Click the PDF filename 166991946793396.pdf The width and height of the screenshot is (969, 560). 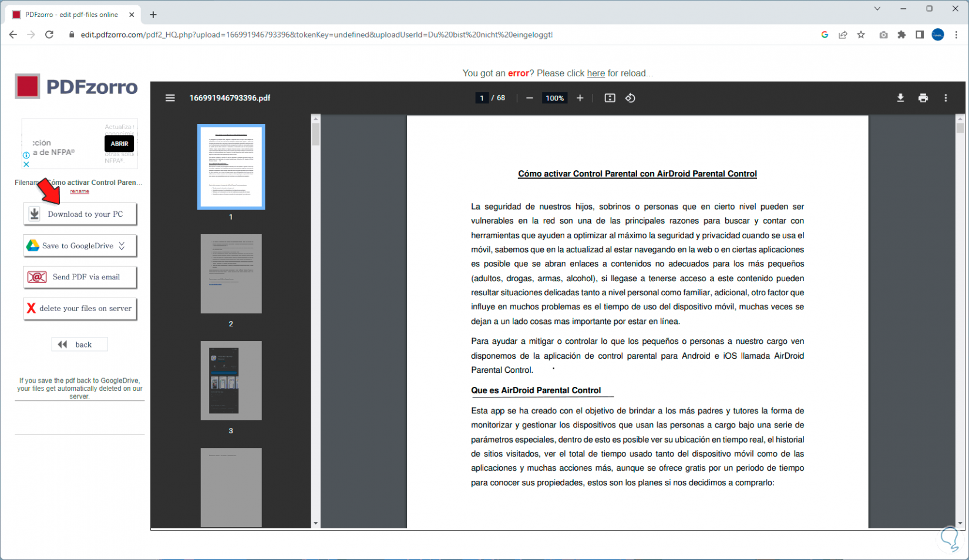coord(230,98)
